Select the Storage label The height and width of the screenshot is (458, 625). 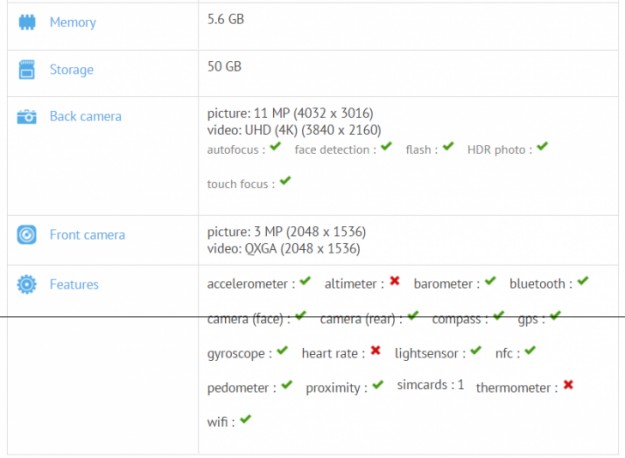(x=72, y=70)
